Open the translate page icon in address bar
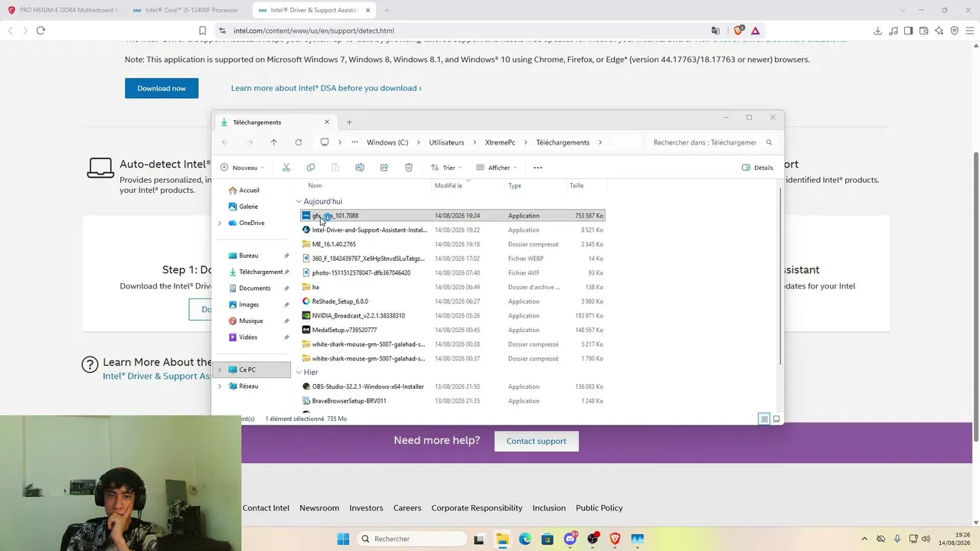Screen dimensions: 980x551 pos(715,31)
